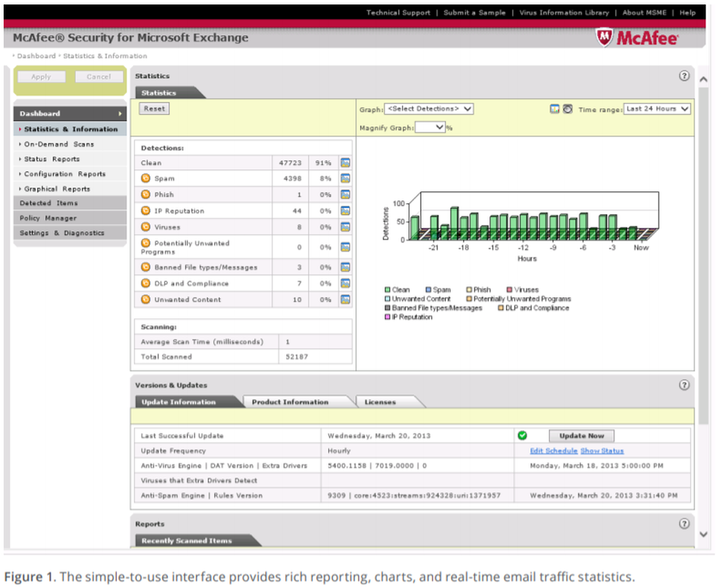This screenshot has width=723, height=588.
Task: Open Graphical Reports in sidebar
Action: point(70,189)
